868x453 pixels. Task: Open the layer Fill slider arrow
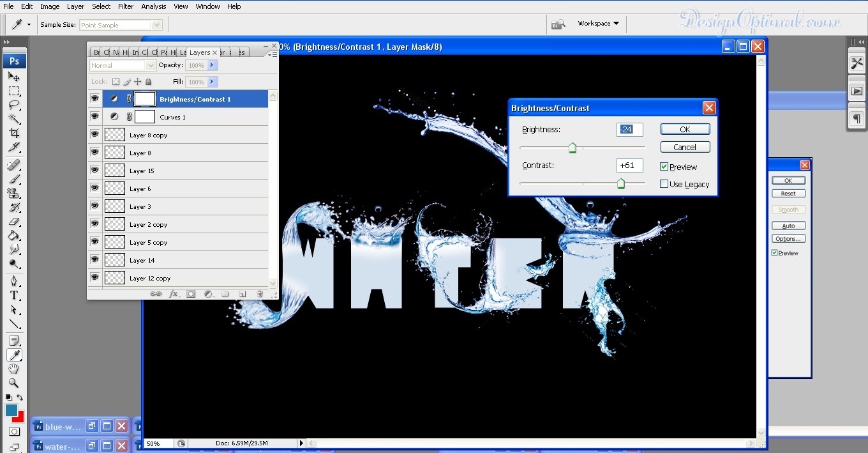pyautogui.click(x=213, y=82)
